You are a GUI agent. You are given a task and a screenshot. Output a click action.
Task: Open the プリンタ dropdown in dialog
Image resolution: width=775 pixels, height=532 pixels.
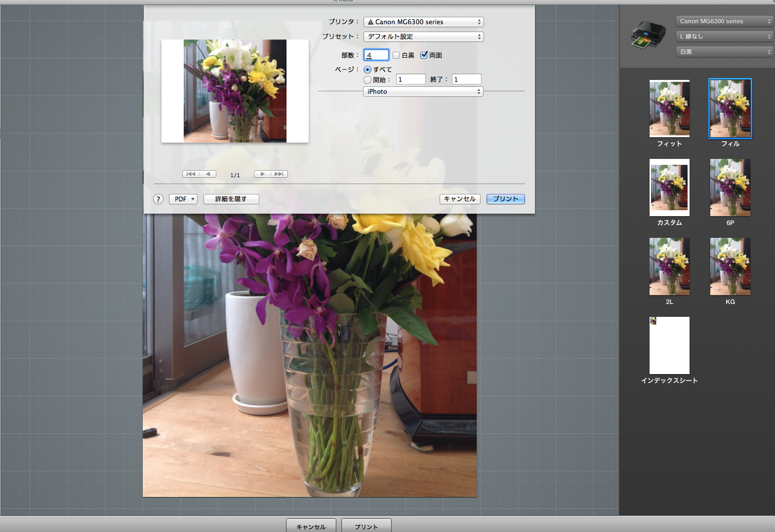click(x=423, y=22)
